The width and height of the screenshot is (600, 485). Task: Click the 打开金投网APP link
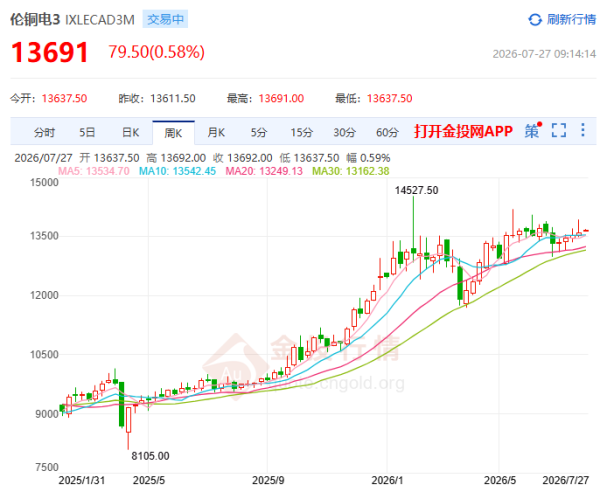click(x=463, y=131)
